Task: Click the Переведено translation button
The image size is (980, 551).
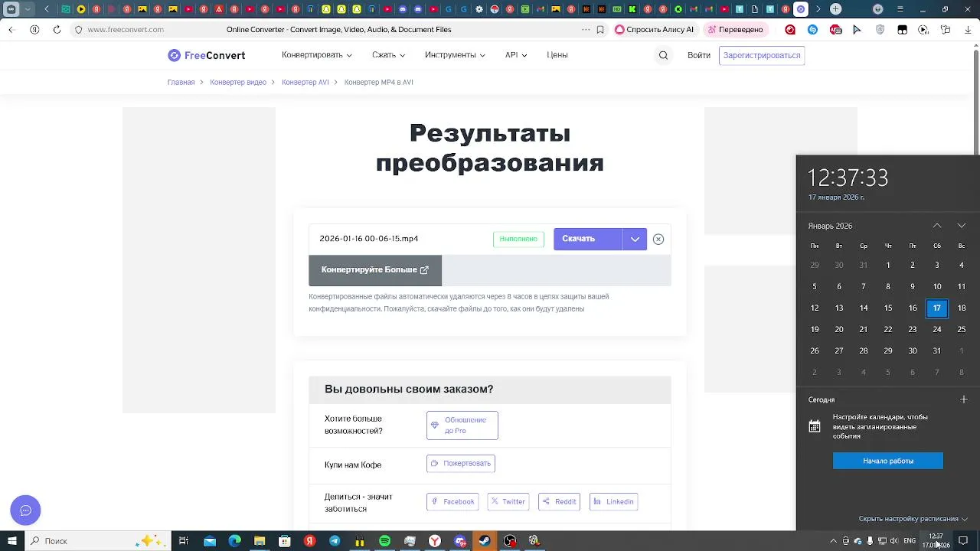Action: (735, 30)
